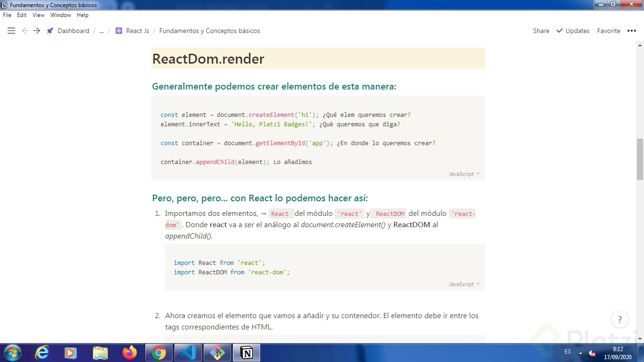Open the Edit menu
The width and height of the screenshot is (644, 362).
(22, 15)
